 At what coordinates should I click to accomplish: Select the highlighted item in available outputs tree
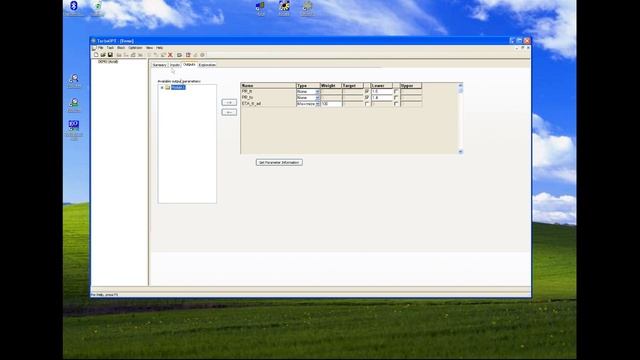(178, 87)
